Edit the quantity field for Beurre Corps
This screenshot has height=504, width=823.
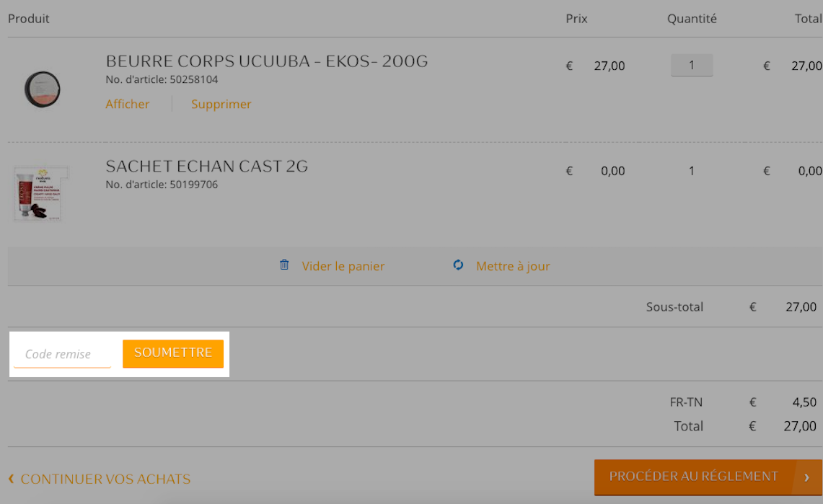point(692,65)
